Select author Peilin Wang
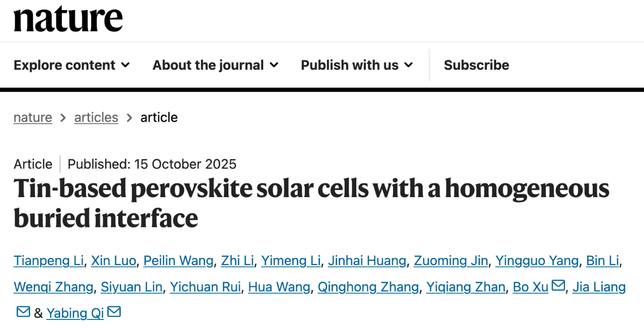644x329 pixels. [x=179, y=261]
